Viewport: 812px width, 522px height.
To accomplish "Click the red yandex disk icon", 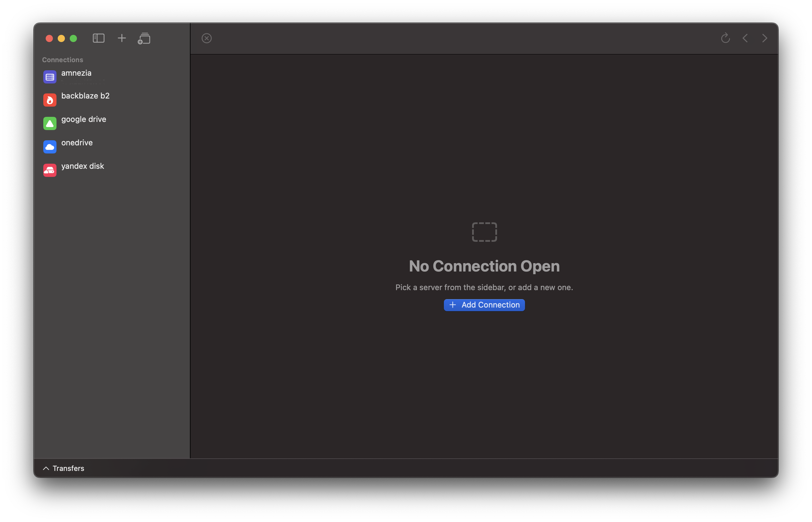I will point(50,170).
